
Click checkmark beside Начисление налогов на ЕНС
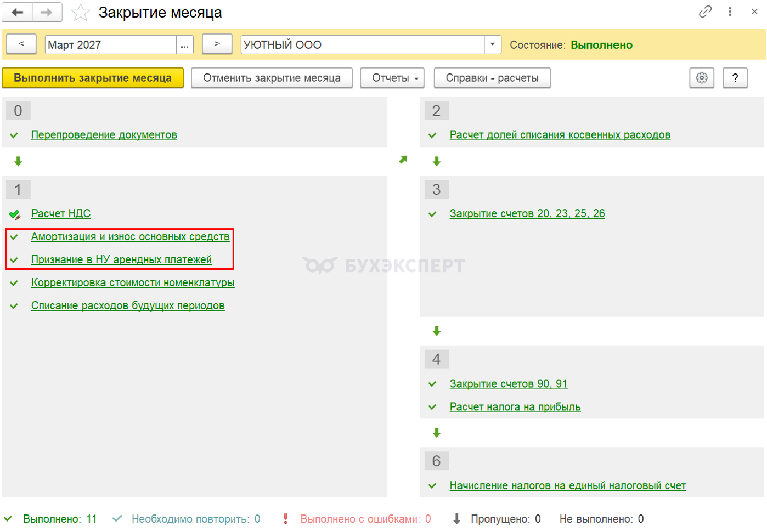432,486
